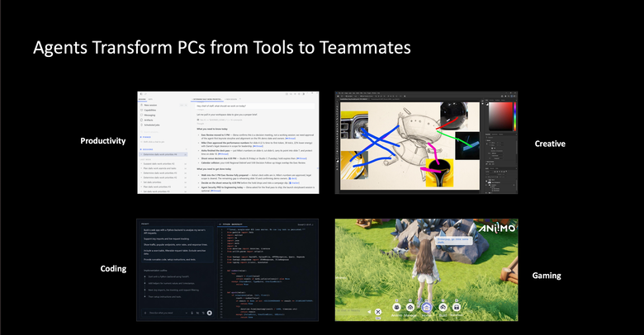The height and width of the screenshot is (335, 644).
Task: Open the deck link in Exec Review task
Action: 293,178
